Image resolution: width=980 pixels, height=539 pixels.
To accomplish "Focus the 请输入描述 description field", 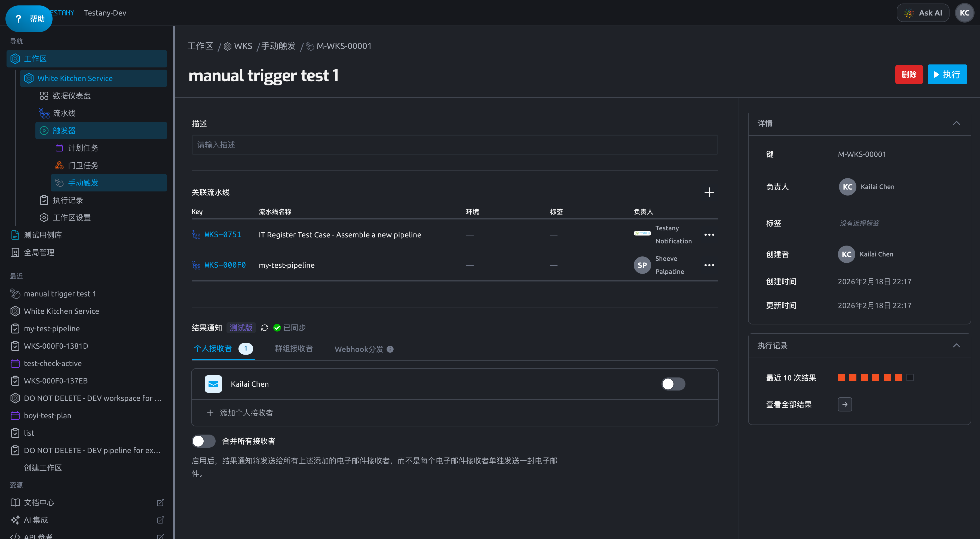I will (455, 144).
